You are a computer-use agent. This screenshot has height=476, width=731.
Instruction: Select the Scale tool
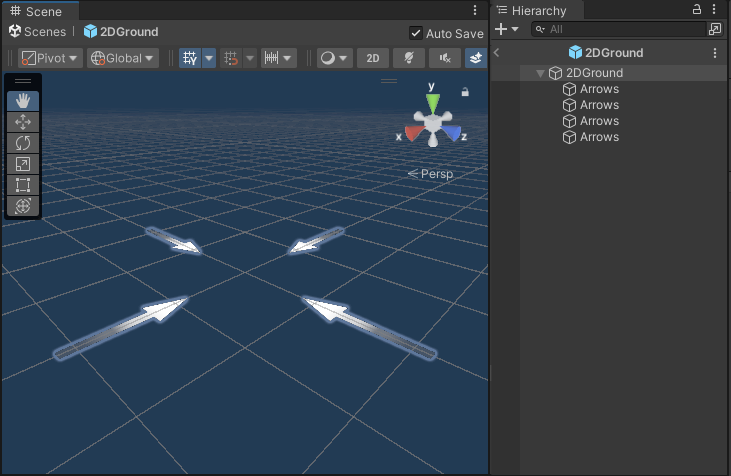coord(24,164)
